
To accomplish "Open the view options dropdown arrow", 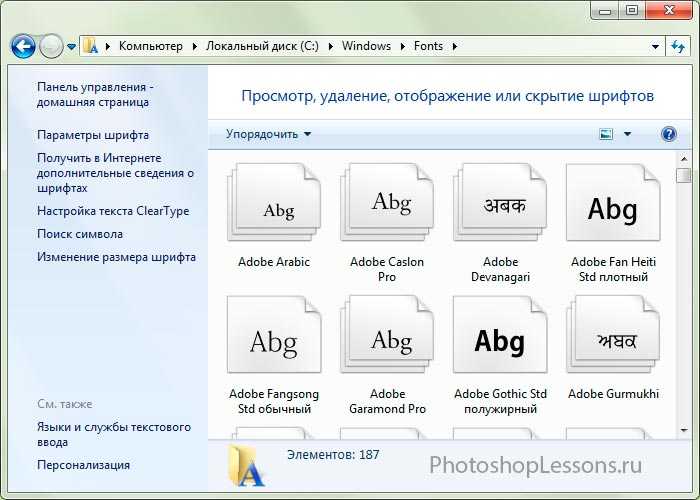I will pyautogui.click(x=627, y=134).
